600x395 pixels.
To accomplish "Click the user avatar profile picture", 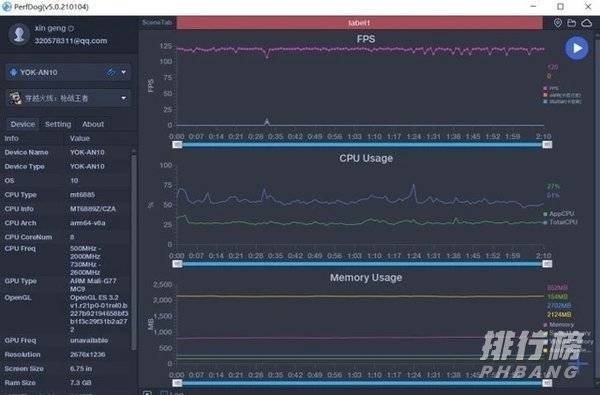I will (x=19, y=34).
